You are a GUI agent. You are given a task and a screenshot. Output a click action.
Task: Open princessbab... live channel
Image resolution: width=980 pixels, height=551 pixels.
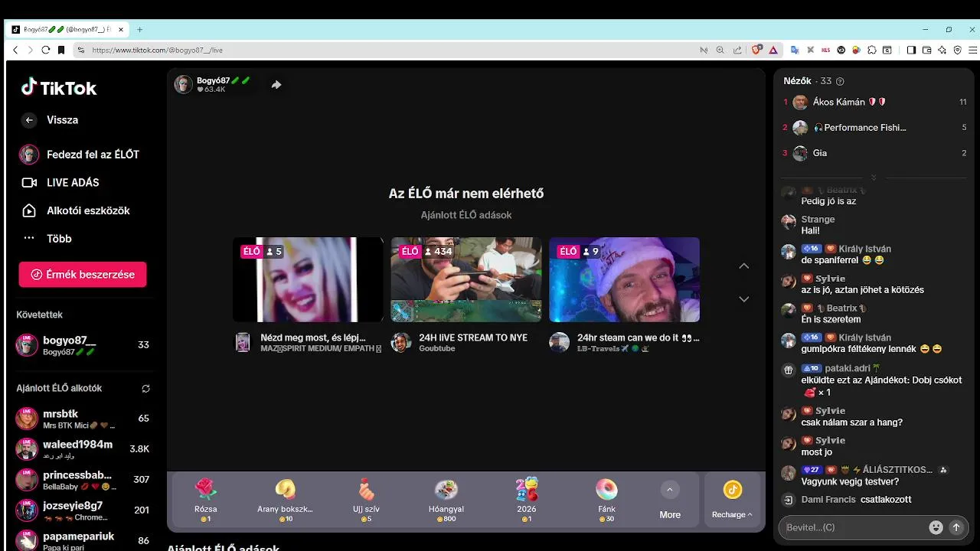pyautogui.click(x=83, y=480)
